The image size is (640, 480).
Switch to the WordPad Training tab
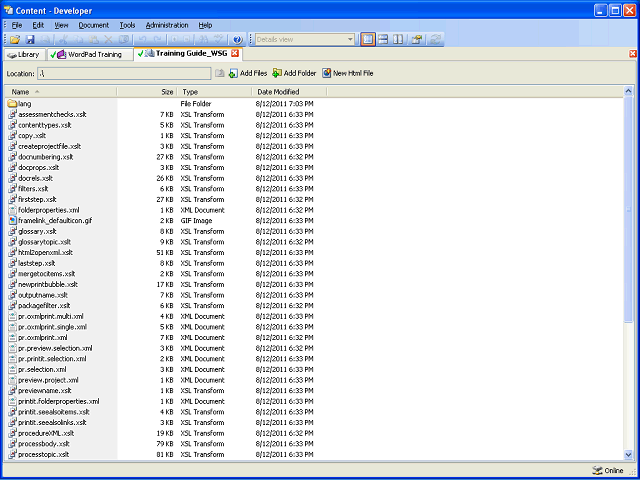click(x=90, y=55)
